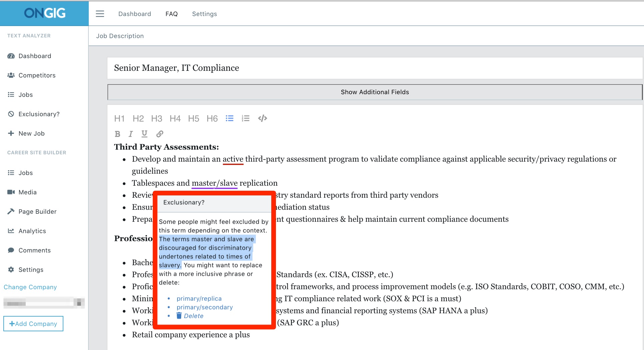Viewport: 644px width, 350px height.
Task: Open the Comments panel
Action: 35,250
